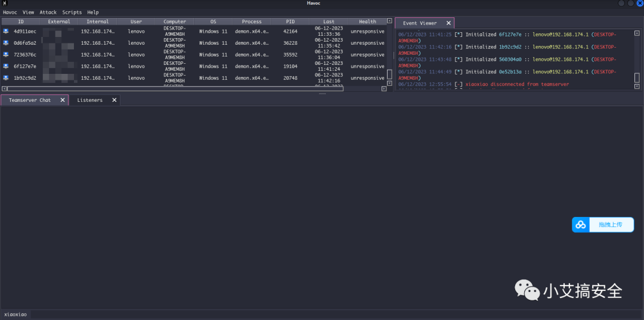Click the session icon for agent 6f127e7e

tap(6, 66)
